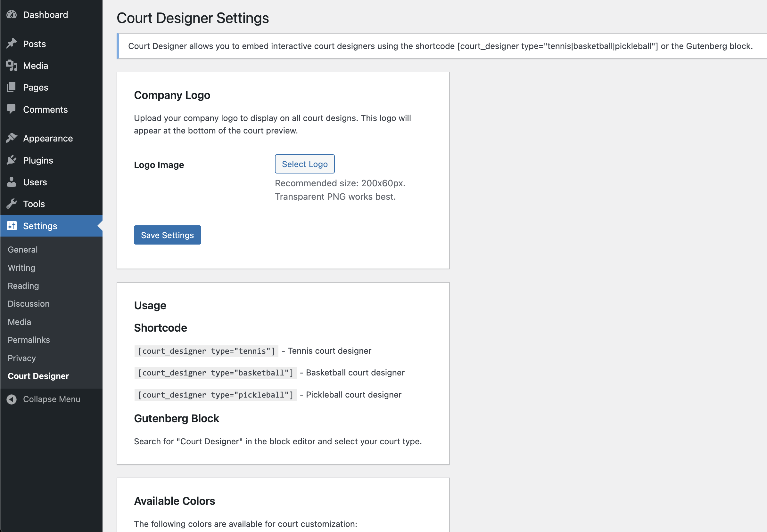The width and height of the screenshot is (767, 532).
Task: Open the Reading settings entry
Action: 23,286
